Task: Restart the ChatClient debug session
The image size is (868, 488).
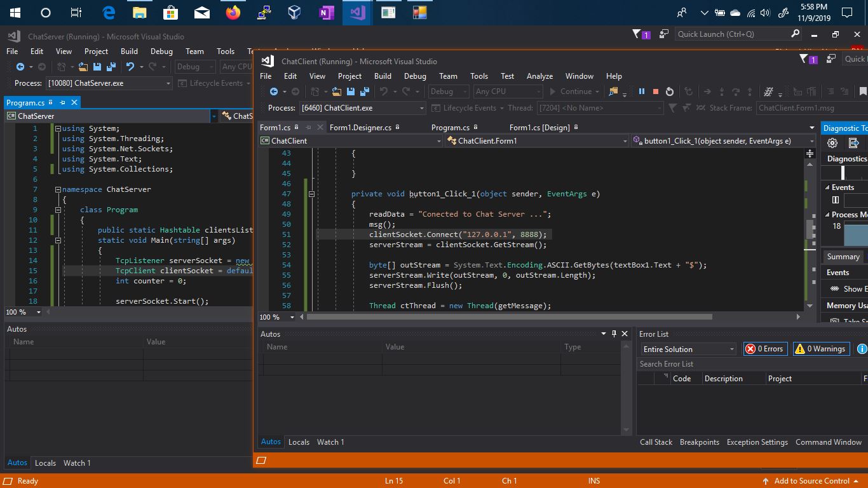Action: 670,91
